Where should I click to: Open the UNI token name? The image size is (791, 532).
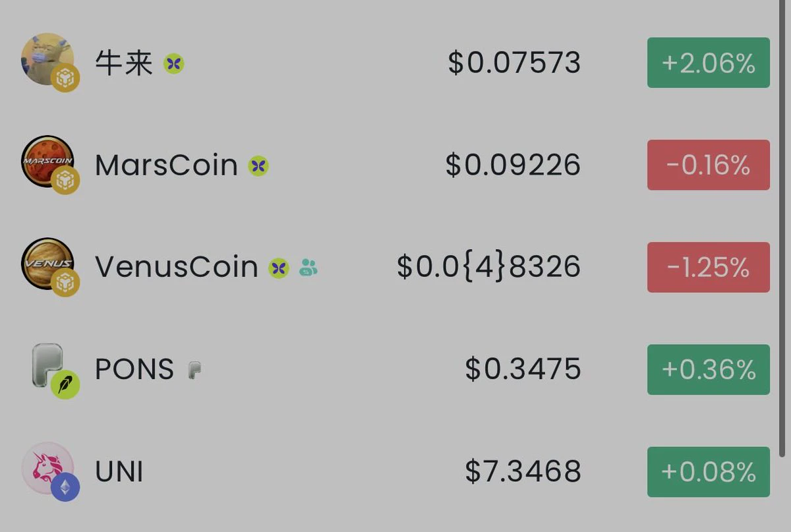tap(119, 472)
